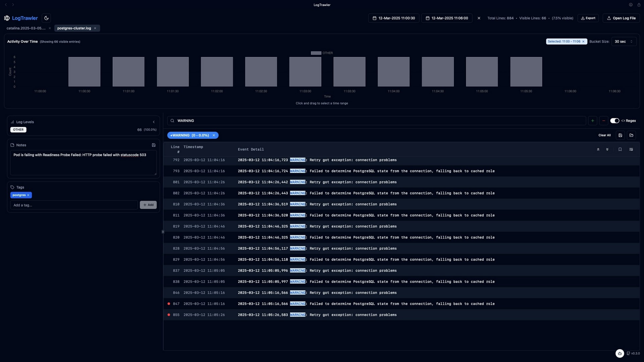Click the Timestamp column header
Image resolution: width=644 pixels, height=362 pixels.
(x=193, y=147)
